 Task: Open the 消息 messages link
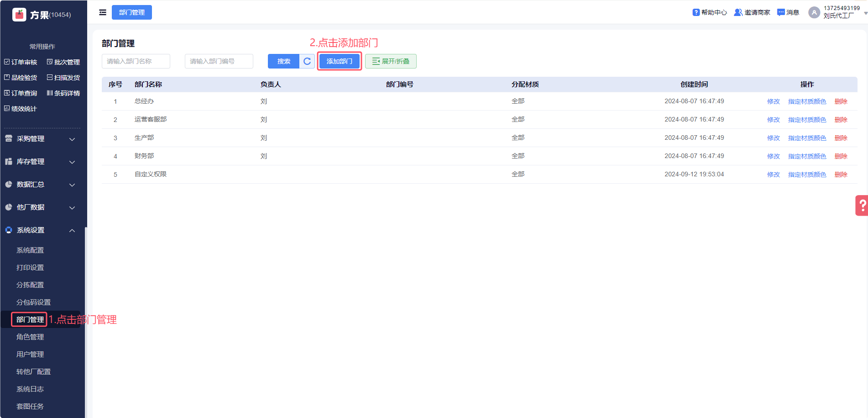pos(788,12)
